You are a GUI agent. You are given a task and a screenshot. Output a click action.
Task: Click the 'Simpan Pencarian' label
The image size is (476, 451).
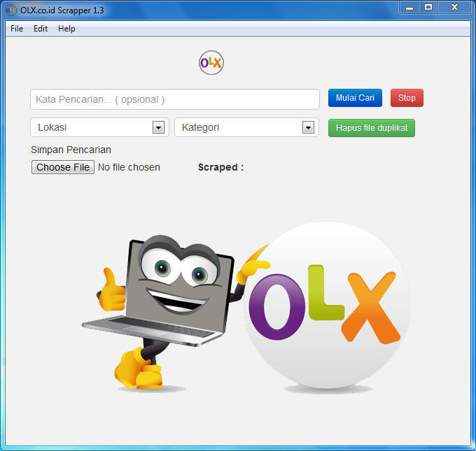click(x=71, y=150)
